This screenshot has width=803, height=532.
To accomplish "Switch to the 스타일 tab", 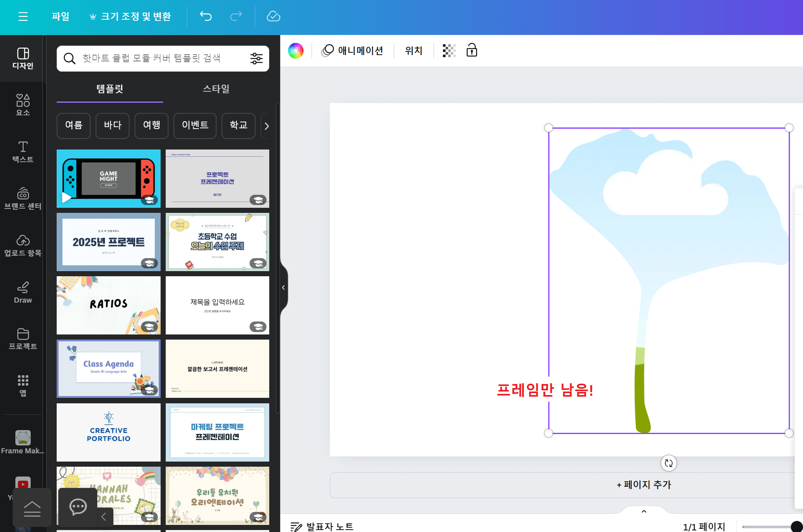I will 215,89.
